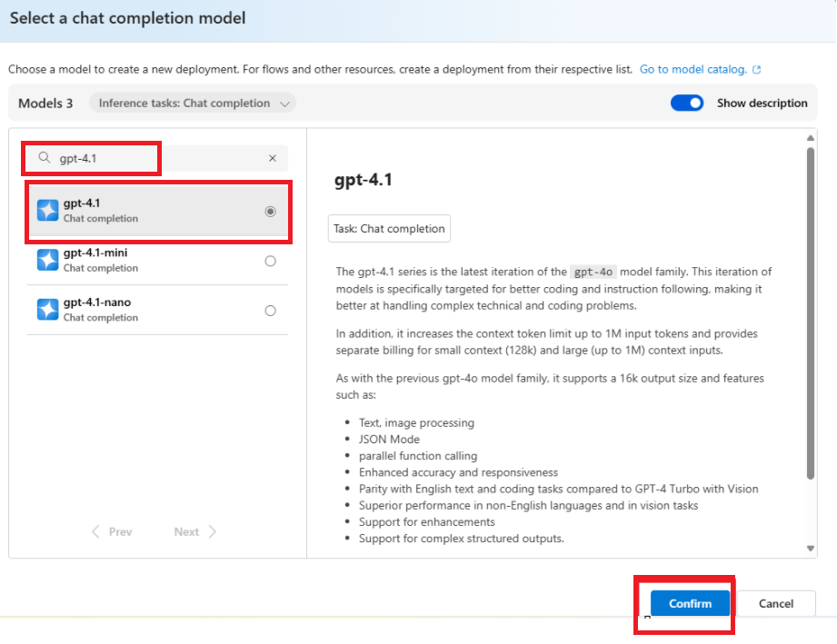
Task: Clear the search box with the X icon
Action: pyautogui.click(x=272, y=157)
